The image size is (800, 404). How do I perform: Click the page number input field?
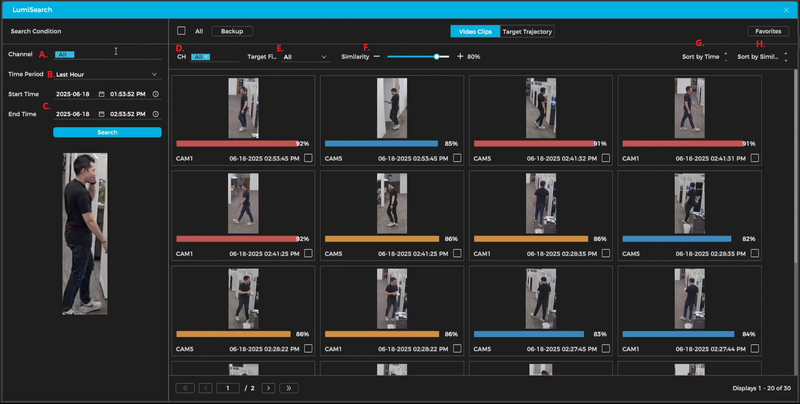tap(227, 387)
